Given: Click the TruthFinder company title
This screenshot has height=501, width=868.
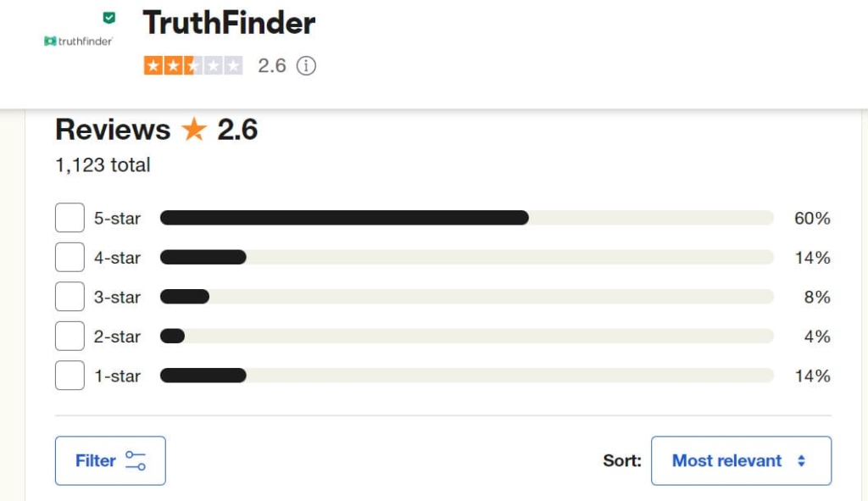Looking at the screenshot, I should (x=229, y=23).
